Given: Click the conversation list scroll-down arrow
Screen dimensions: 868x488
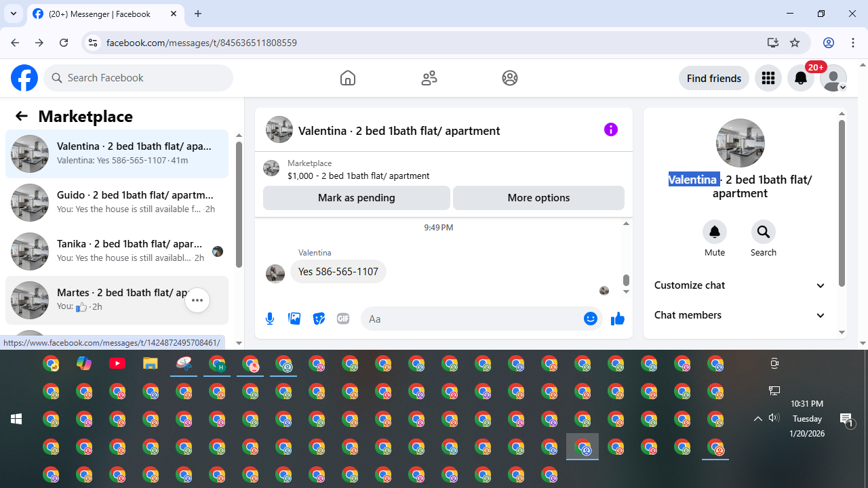Looking at the screenshot, I should (239, 343).
